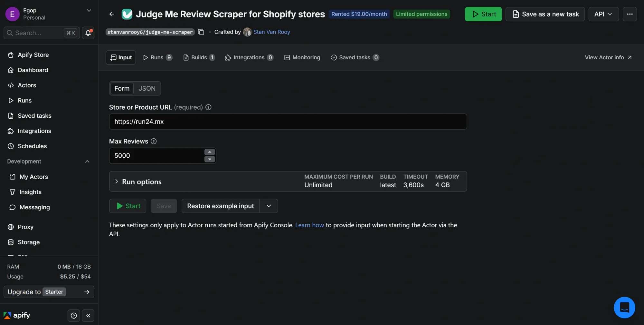Click the green Start button in header
This screenshot has width=644, height=325.
(x=483, y=14)
